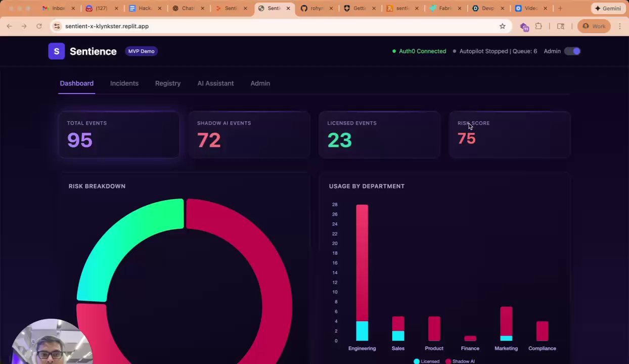The height and width of the screenshot is (364, 629).
Task: Close the Video browser tab
Action: click(545, 9)
